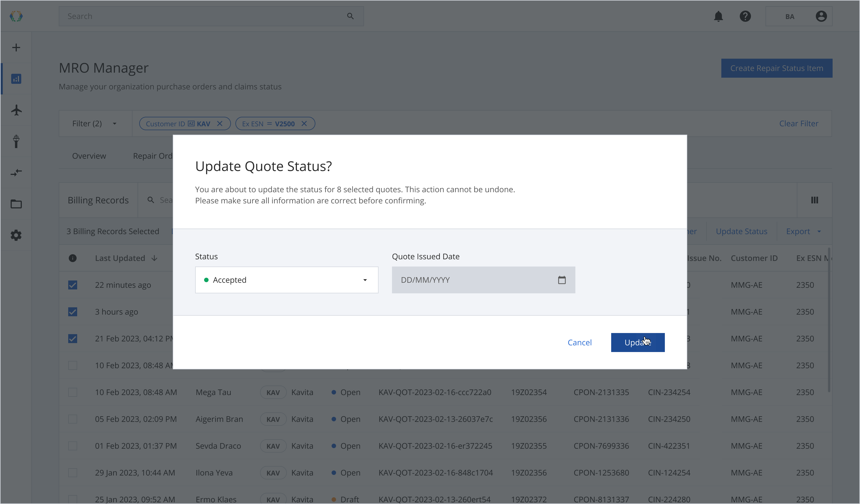Screen dimensions: 860x504
Task: Open the calendar icon in Quote Issued Date
Action: point(561,280)
